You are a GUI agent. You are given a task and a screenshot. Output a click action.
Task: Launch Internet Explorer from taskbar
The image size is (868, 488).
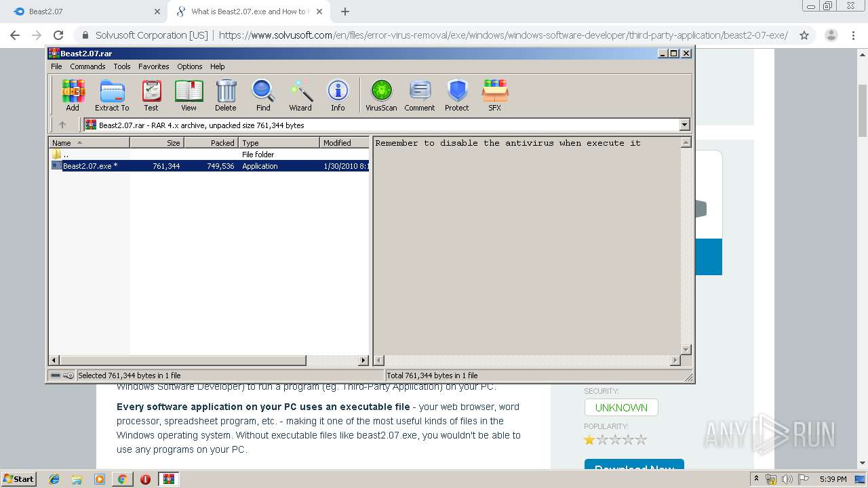click(x=54, y=479)
